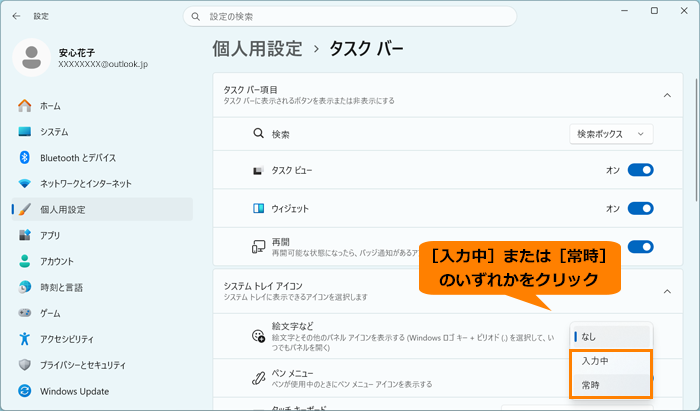Click the Home house icon
This screenshot has width=700, height=411.
click(x=25, y=106)
